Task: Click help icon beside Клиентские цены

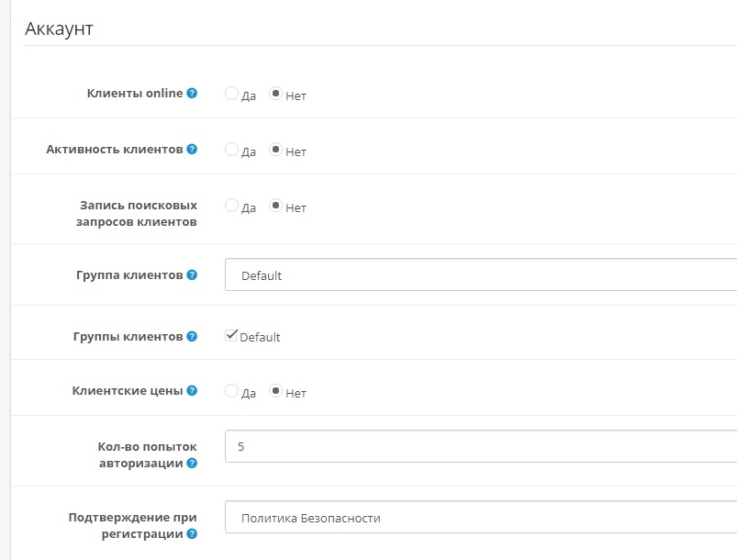Action: [192, 390]
